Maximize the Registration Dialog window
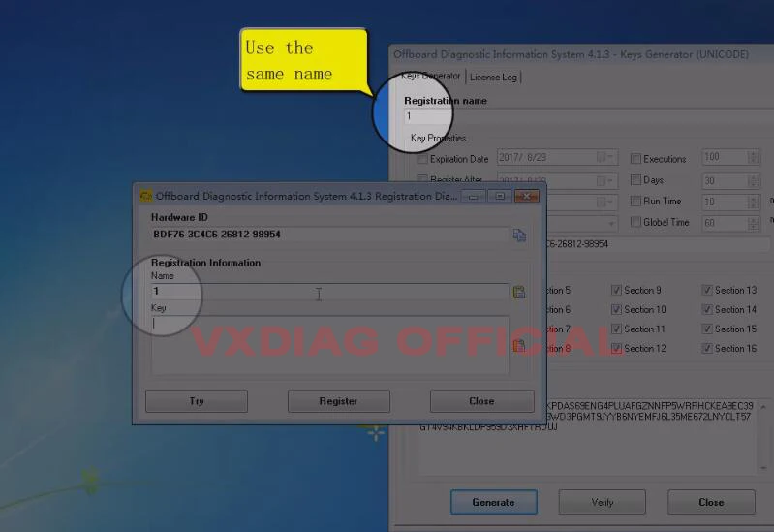Image resolution: width=774 pixels, height=532 pixels. pyautogui.click(x=500, y=196)
